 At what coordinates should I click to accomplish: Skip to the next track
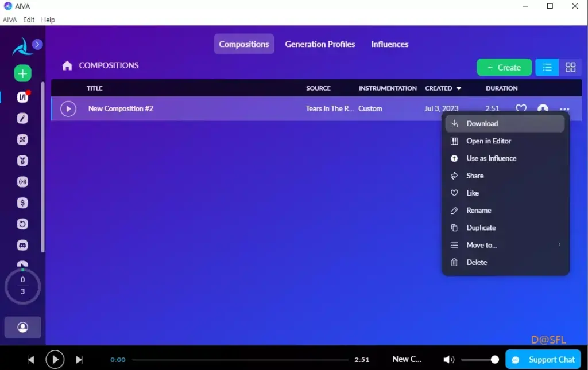[79, 360]
